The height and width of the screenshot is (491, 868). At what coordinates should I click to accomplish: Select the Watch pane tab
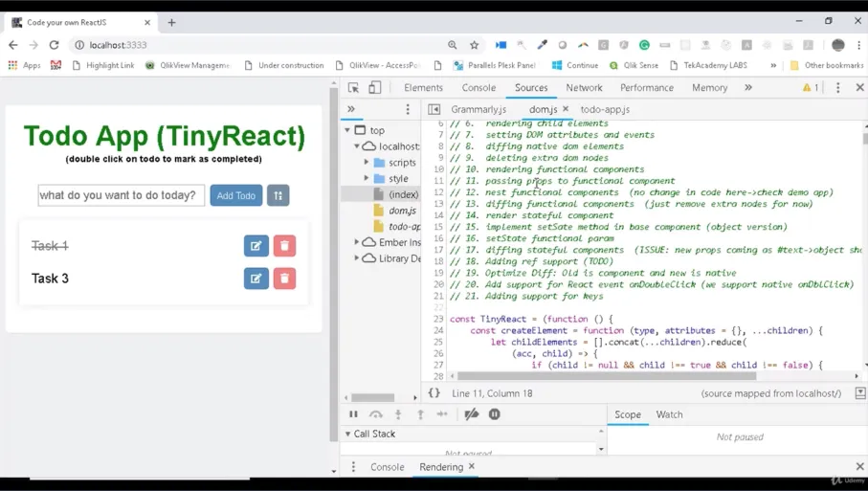tap(669, 414)
